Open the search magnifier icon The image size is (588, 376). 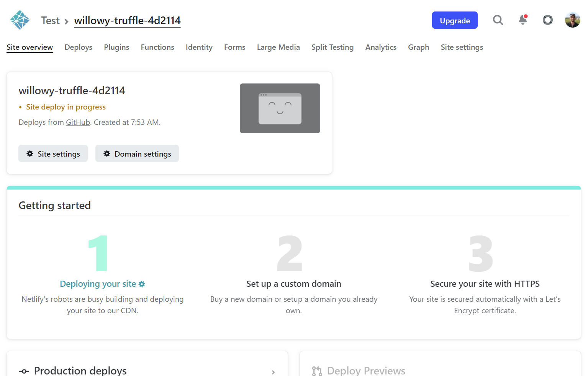498,20
